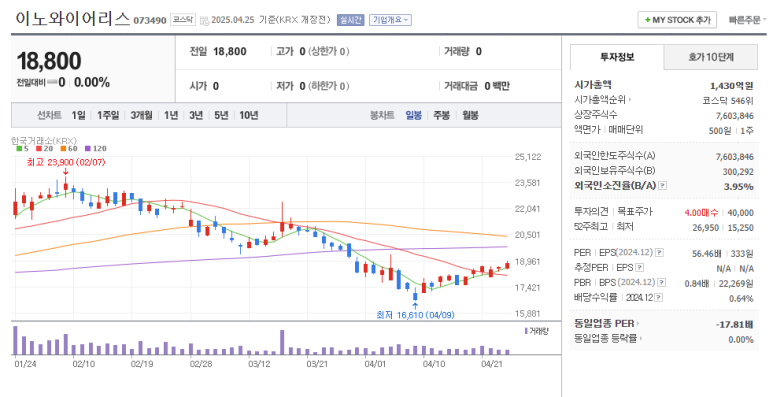Click rank value 코스닥 546위
The image size is (773, 397).
(x=728, y=101)
